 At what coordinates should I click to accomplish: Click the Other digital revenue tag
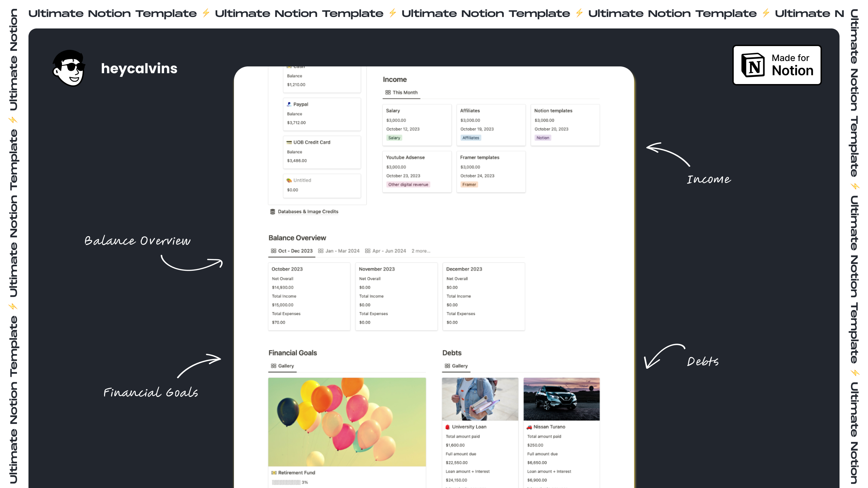tap(408, 185)
